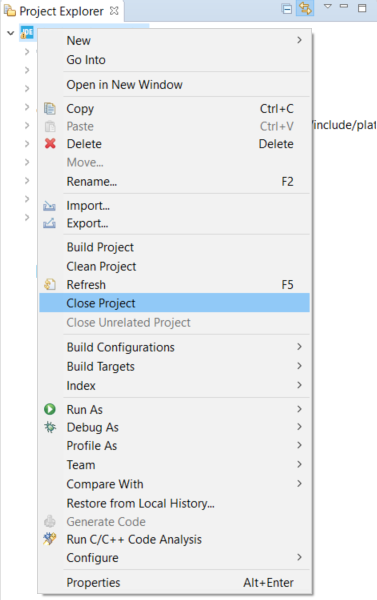The width and height of the screenshot is (377, 600).
Task: Expand the Index submenu arrow
Action: click(299, 385)
